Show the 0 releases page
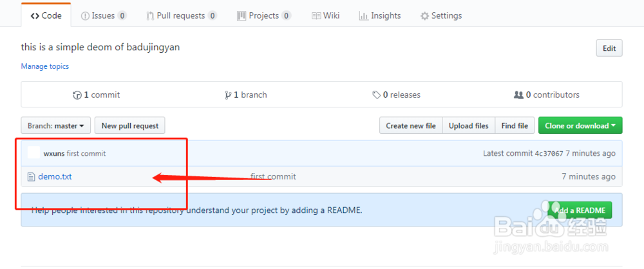The width and height of the screenshot is (644, 269). [397, 95]
